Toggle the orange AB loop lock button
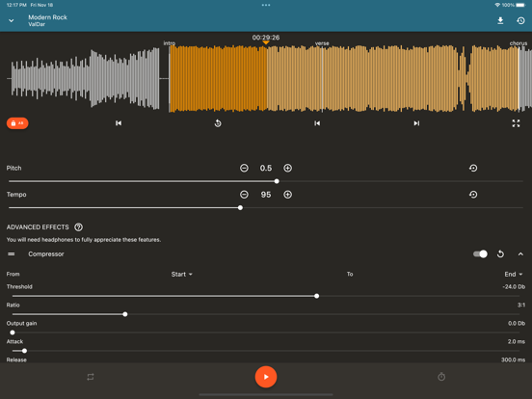The image size is (532, 399). pyautogui.click(x=17, y=123)
